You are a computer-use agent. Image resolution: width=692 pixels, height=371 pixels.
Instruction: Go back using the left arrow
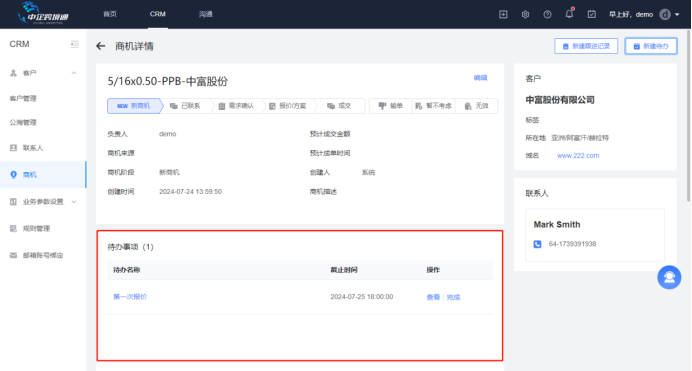pyautogui.click(x=101, y=46)
